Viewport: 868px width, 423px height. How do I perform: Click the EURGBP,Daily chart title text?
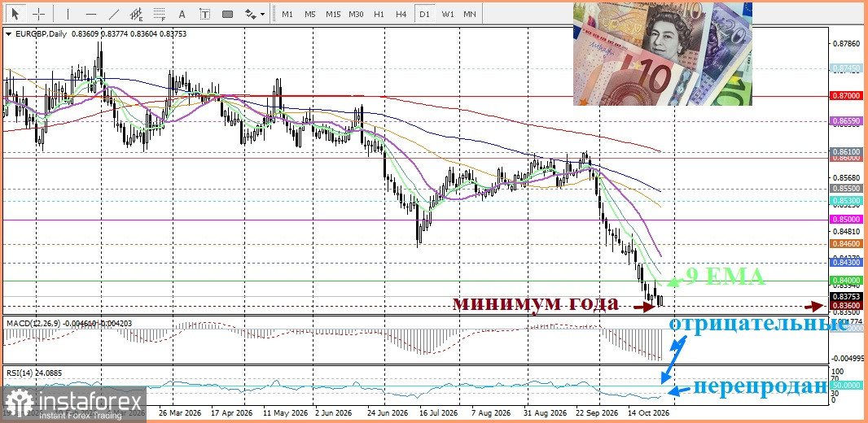pyautogui.click(x=41, y=33)
